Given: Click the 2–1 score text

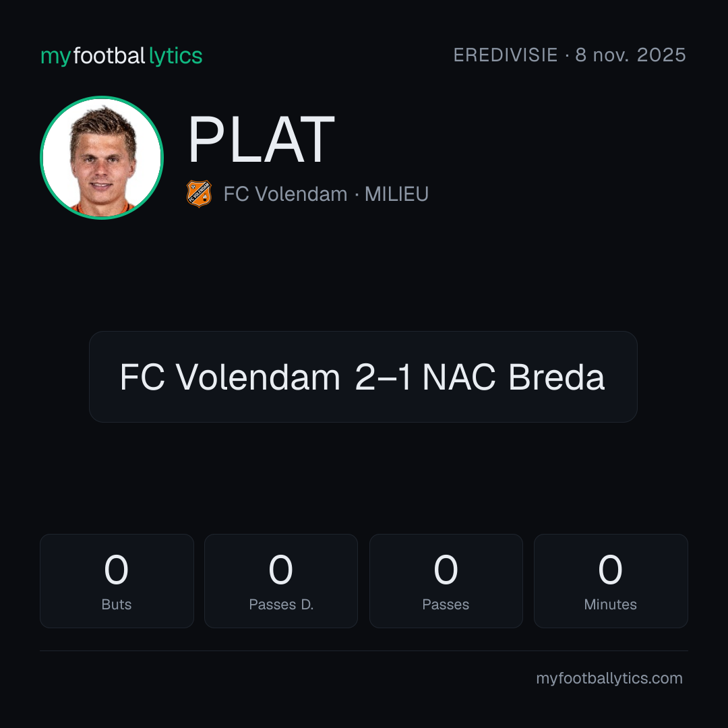Looking at the screenshot, I should point(383,377).
